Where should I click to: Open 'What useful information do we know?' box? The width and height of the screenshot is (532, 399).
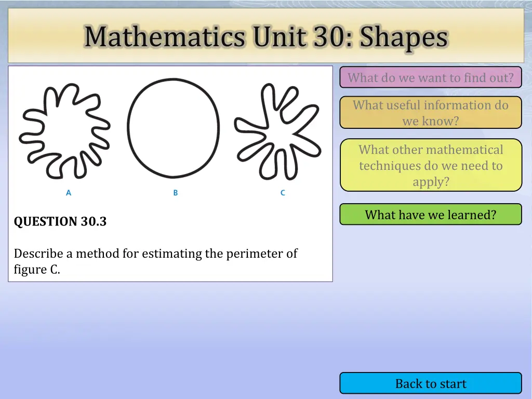pos(431,113)
